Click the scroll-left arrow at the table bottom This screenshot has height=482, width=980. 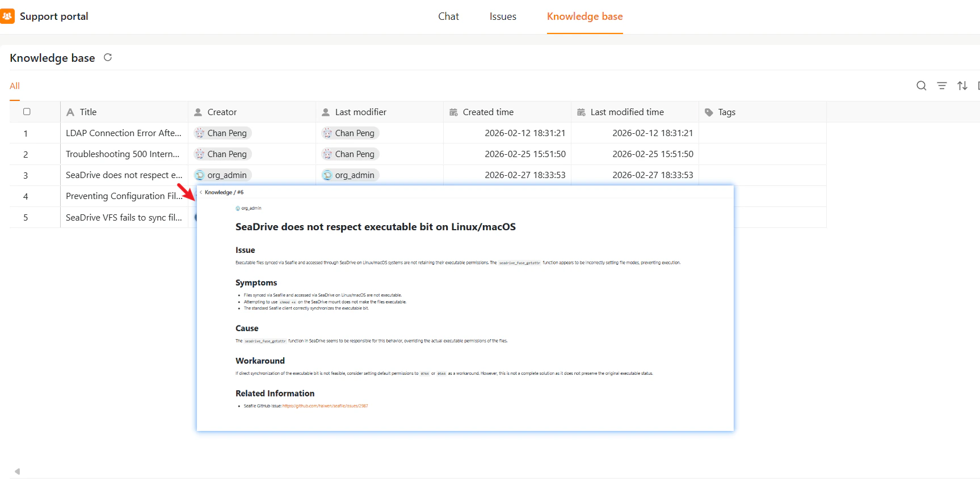(18, 471)
